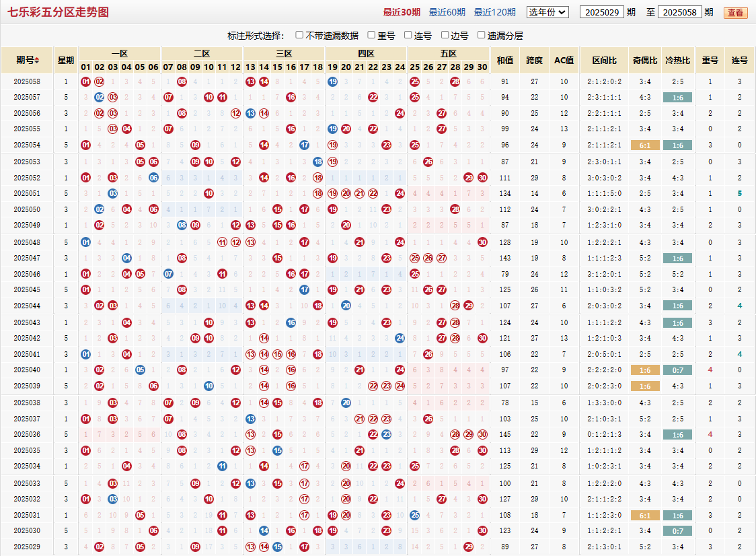Click teal 1:6 cell in row 2025057
This screenshot has height=556, width=756.
(678, 98)
